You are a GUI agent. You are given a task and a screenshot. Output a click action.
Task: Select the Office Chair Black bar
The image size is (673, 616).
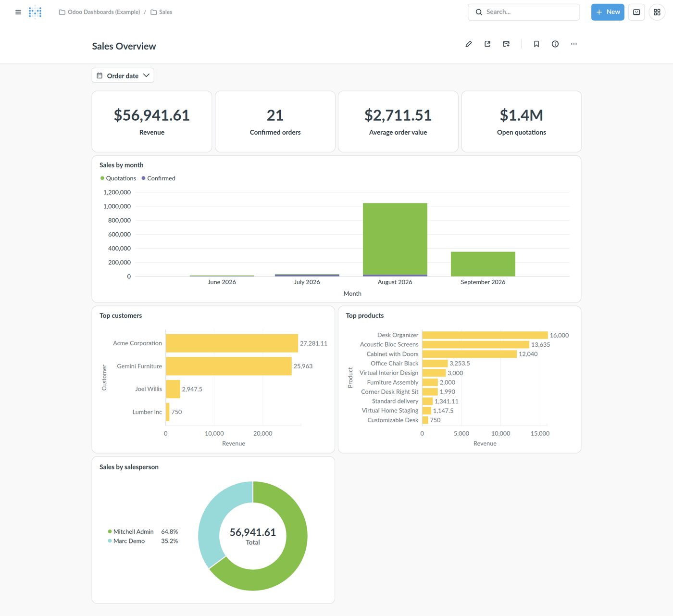(x=435, y=364)
